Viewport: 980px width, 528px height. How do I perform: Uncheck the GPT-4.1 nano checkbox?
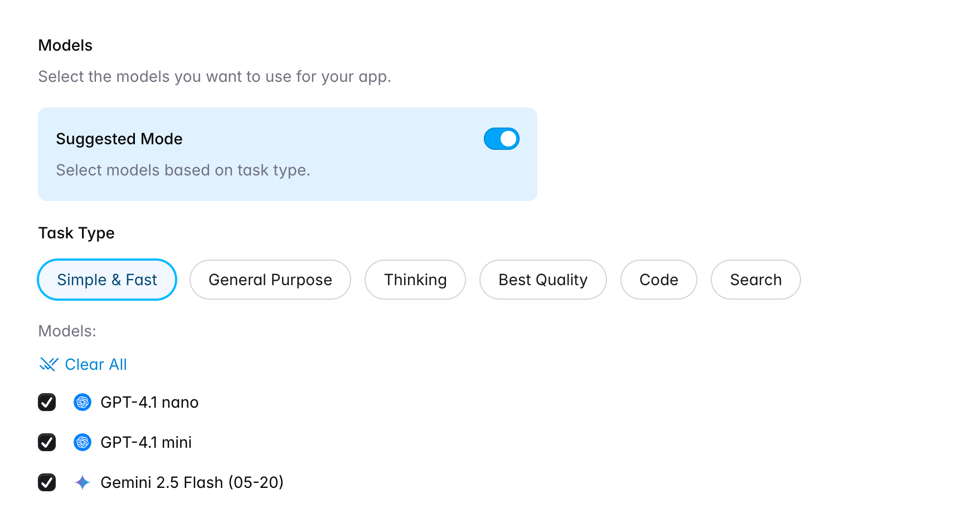pos(47,402)
